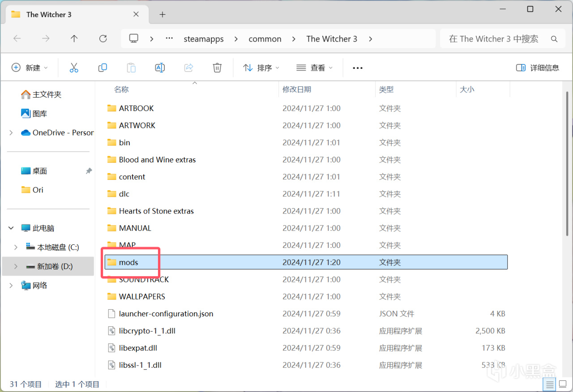573x392 pixels.
Task: Expand the 新加卷 (D:) node
Action: [16, 266]
